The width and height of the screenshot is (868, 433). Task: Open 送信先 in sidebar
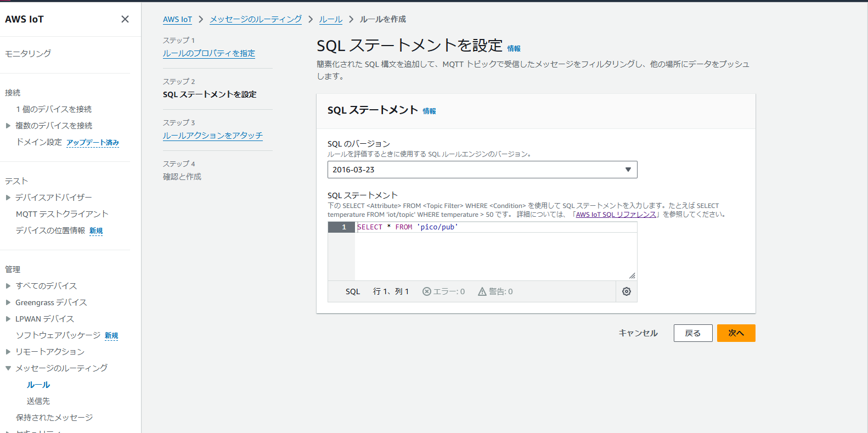(38, 401)
